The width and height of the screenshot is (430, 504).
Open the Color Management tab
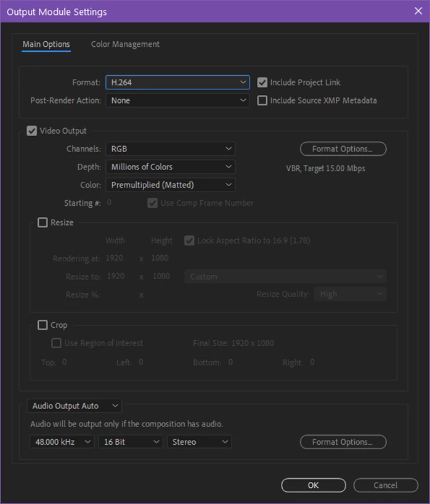(x=125, y=44)
